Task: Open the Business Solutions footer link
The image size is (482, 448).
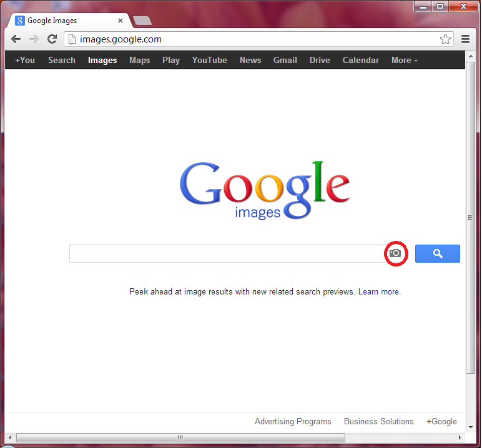Action: [x=379, y=421]
